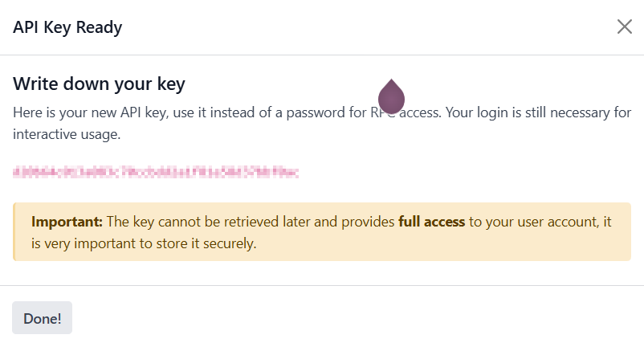
Task: Click the bold 'Important:' label
Action: pyautogui.click(x=67, y=222)
